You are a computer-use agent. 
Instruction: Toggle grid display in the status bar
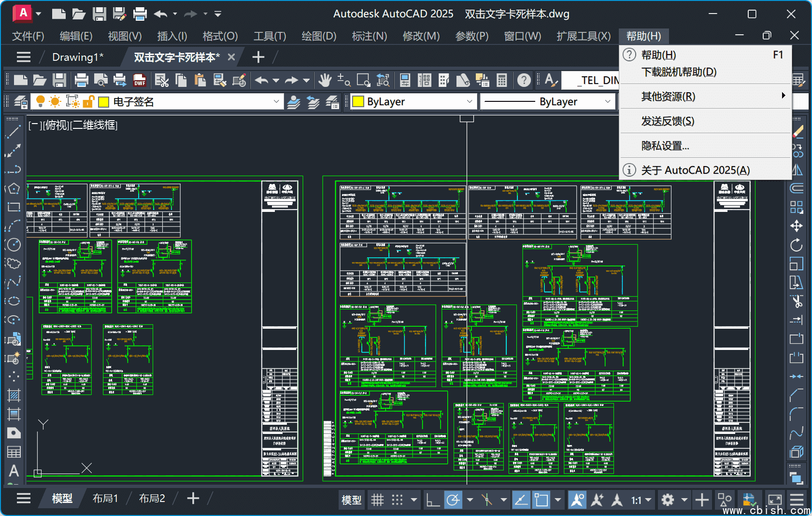378,500
